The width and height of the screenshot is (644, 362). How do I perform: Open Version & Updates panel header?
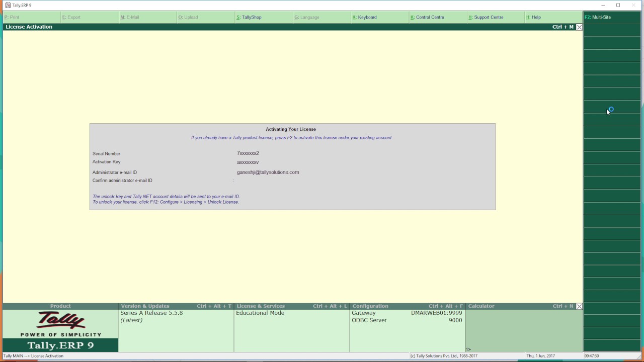[x=176, y=306]
